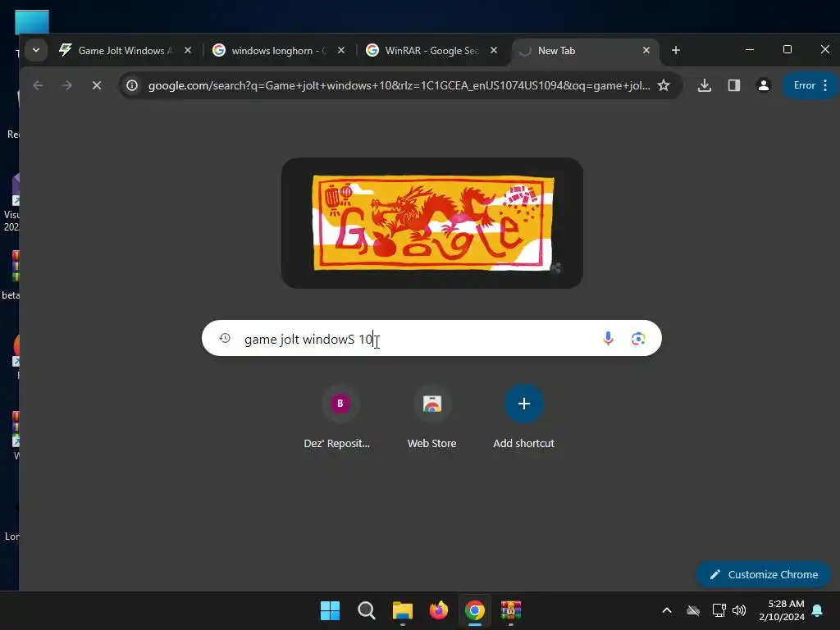
Task: Open the Chrome three-dot menu
Action: [825, 85]
